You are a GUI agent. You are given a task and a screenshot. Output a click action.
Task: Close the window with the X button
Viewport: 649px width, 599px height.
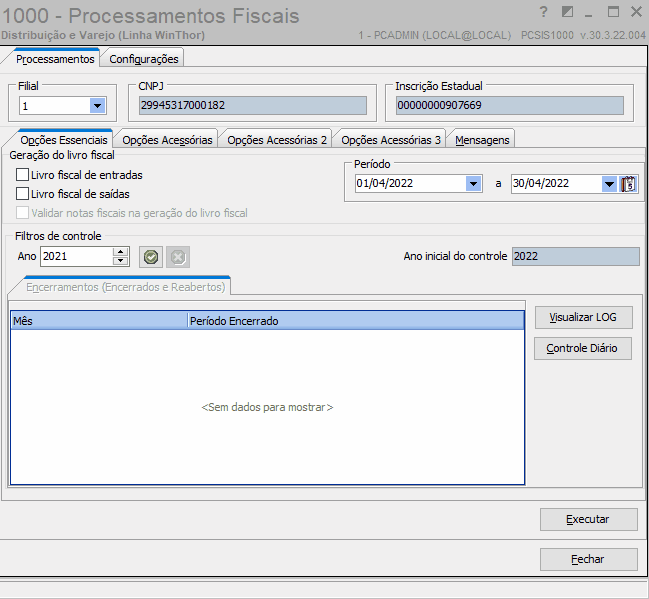[636, 12]
